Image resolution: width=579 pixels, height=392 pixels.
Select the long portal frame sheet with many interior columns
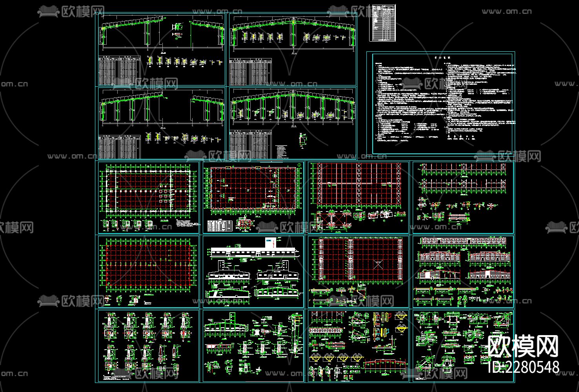click(293, 123)
